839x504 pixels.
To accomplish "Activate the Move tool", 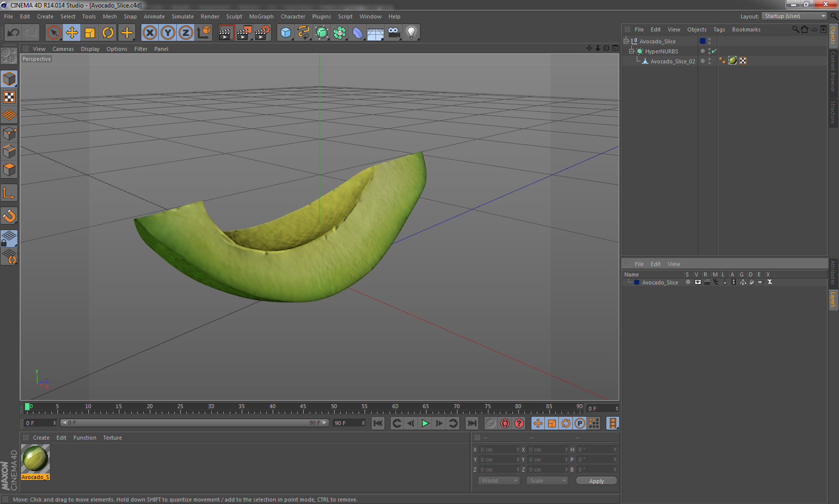I will (x=72, y=33).
